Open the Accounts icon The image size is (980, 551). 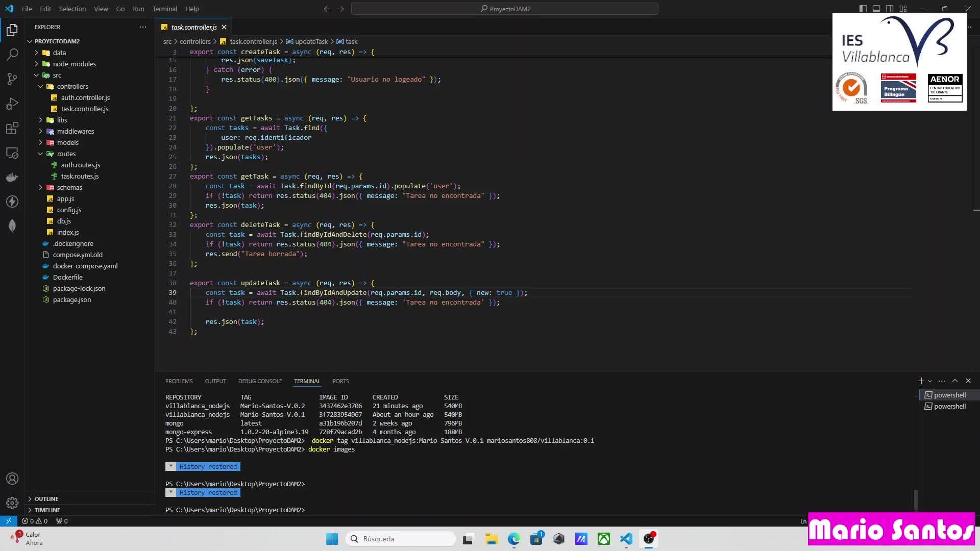12,479
